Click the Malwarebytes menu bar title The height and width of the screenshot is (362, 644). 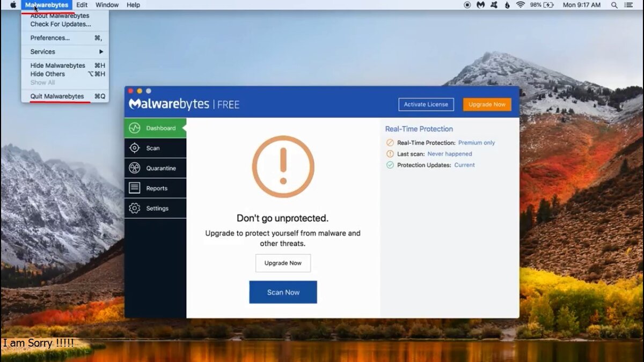click(x=47, y=5)
